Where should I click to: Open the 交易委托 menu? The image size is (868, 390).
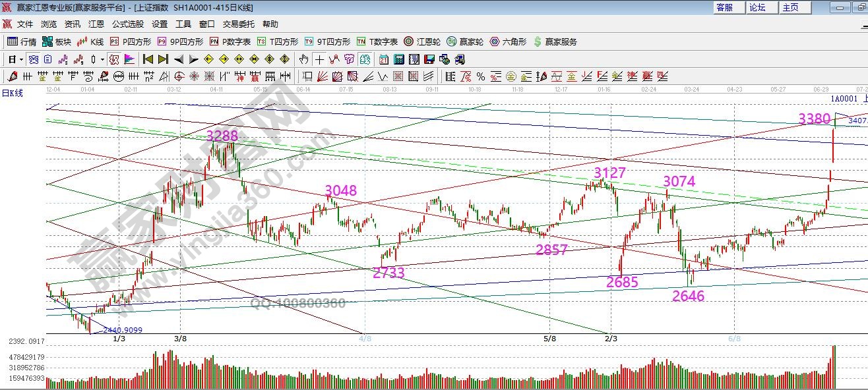coord(238,24)
